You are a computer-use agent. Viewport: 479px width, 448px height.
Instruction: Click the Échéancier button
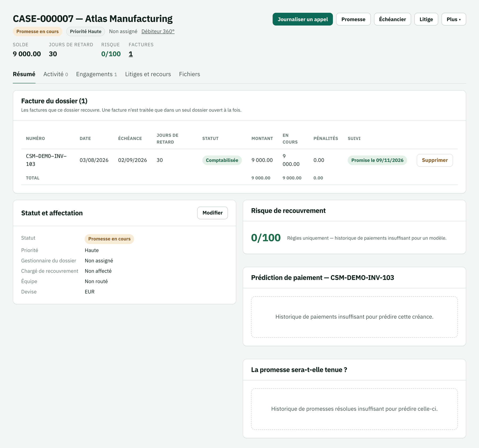click(392, 19)
